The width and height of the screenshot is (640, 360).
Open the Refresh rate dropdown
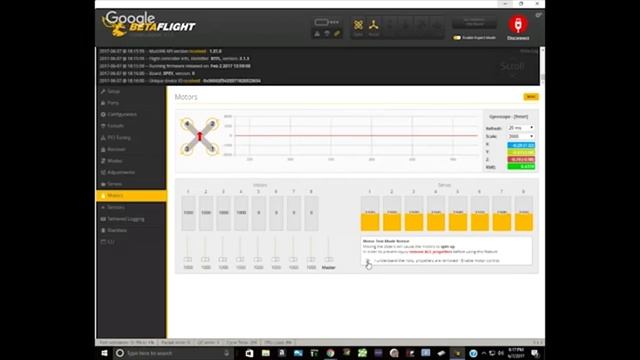(x=520, y=128)
